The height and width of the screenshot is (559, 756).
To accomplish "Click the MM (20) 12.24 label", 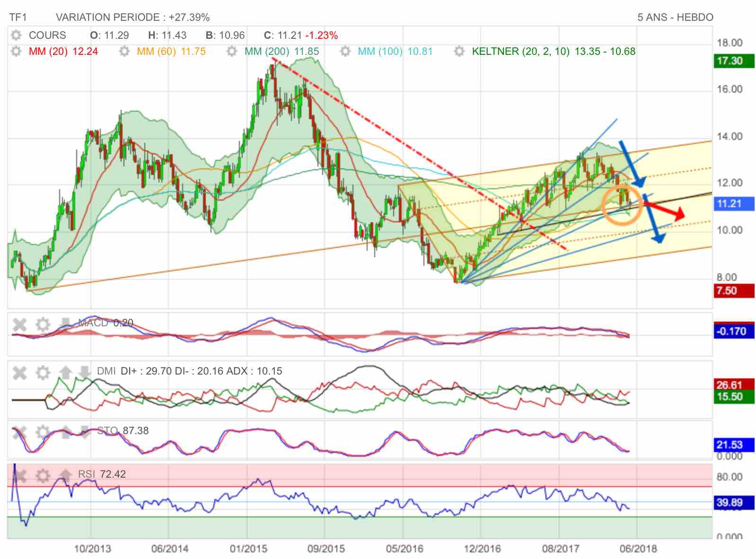I will coord(63,52).
